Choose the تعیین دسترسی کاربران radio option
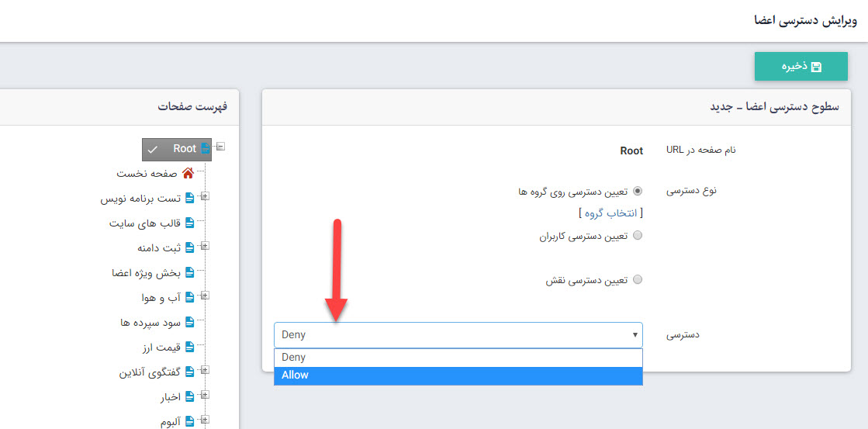Image resolution: width=868 pixels, height=429 pixels. pos(638,236)
